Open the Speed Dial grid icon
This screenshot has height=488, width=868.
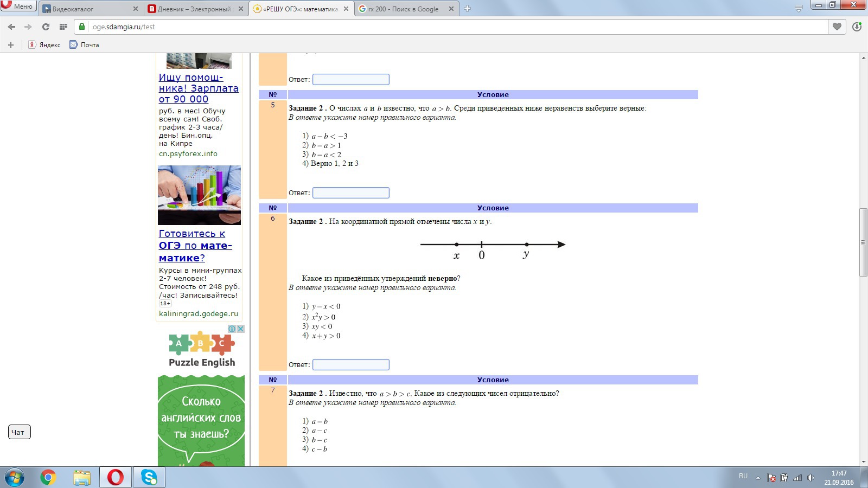pos(63,27)
